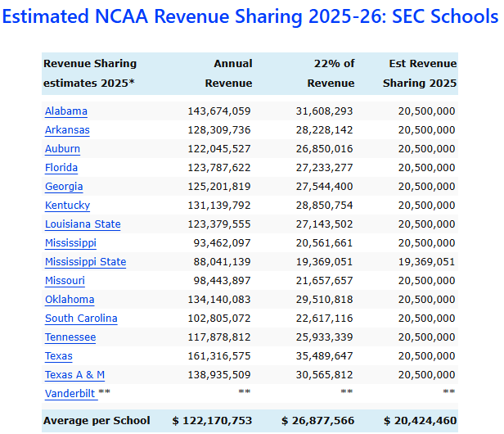Click Alabama's 20,500,000 sharing estimate

point(426,111)
